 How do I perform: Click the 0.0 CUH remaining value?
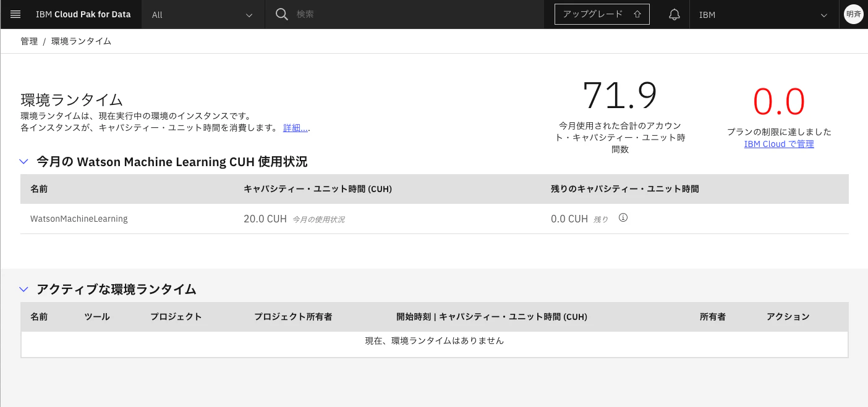[x=569, y=219]
